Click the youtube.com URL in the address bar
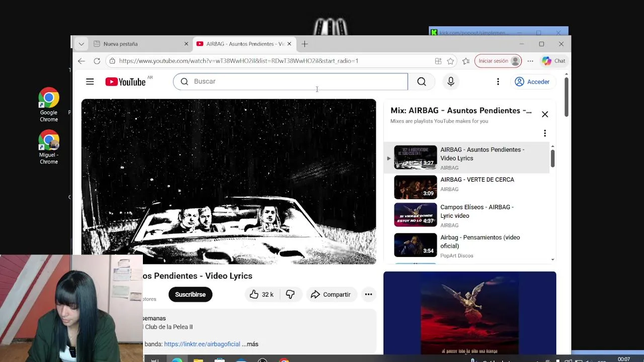Image resolution: width=644 pixels, height=362 pixels. [238, 61]
